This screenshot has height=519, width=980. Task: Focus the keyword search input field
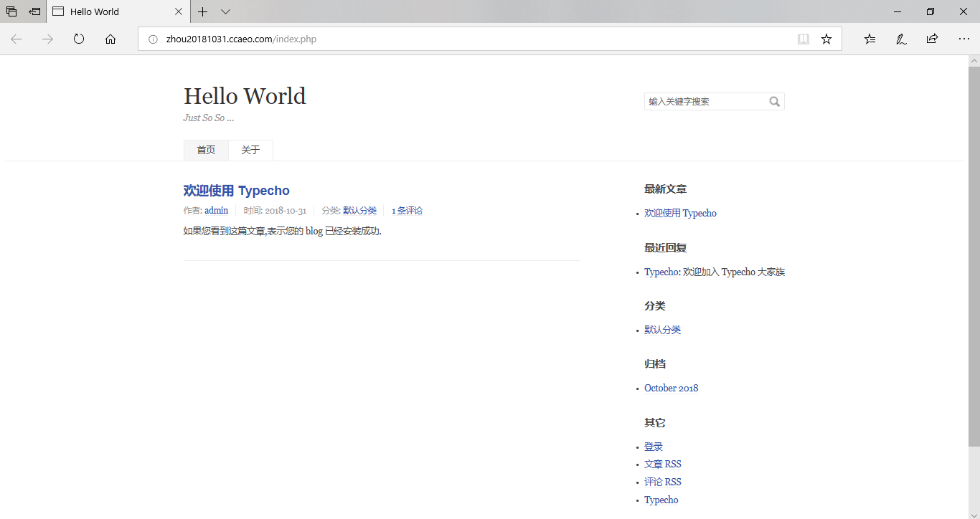(705, 102)
